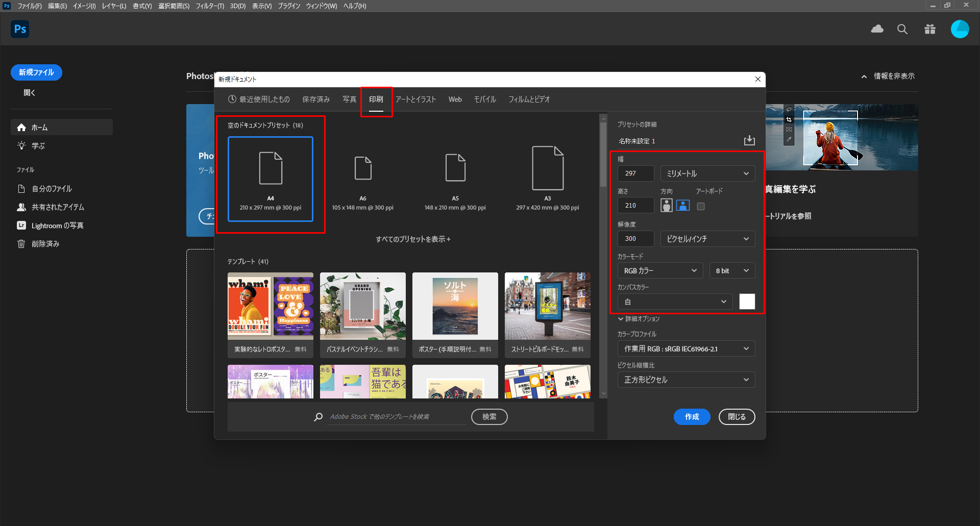Image resolution: width=980 pixels, height=526 pixels.
Task: Click the white canvas color swatch
Action: [747, 302]
